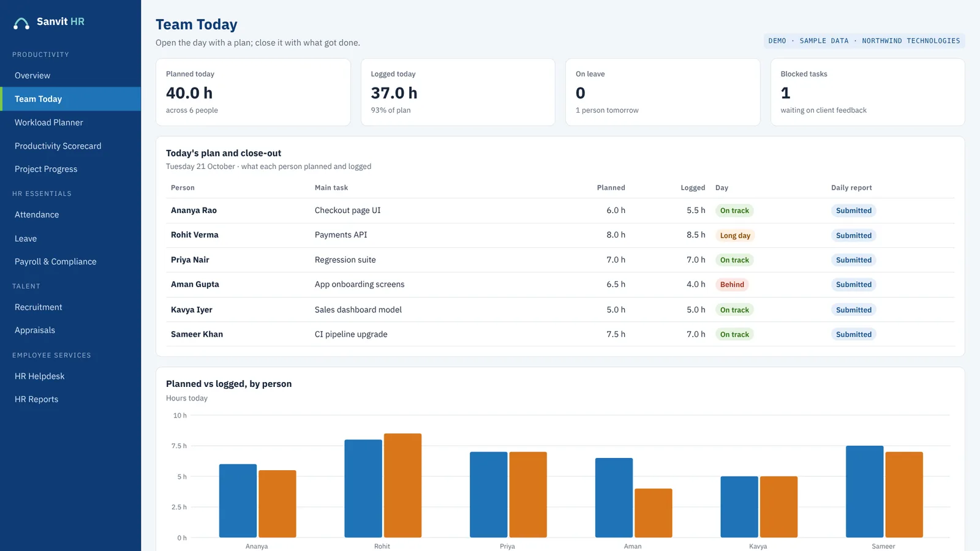Screen dimensions: 980x551
Task: Open the Leave page
Action: [70, 238]
